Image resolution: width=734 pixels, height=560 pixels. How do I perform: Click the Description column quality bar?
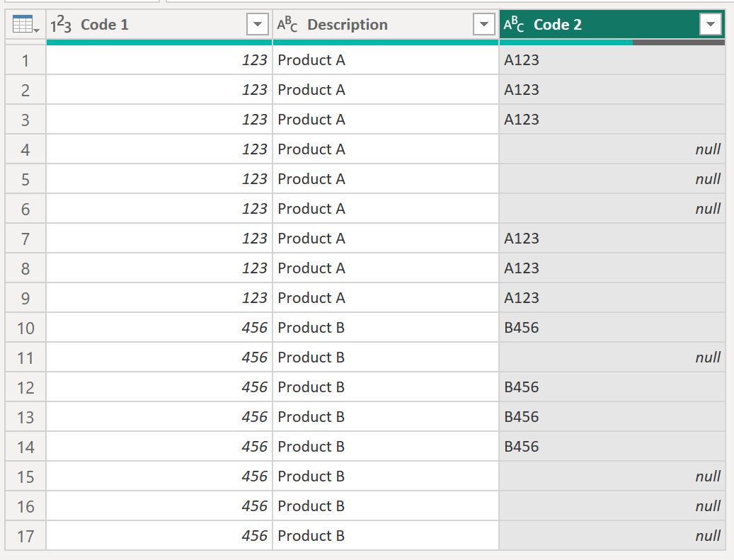pyautogui.click(x=386, y=42)
